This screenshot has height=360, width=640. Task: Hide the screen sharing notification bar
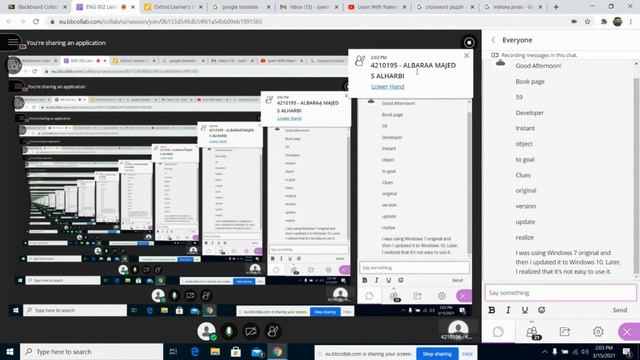(467, 353)
